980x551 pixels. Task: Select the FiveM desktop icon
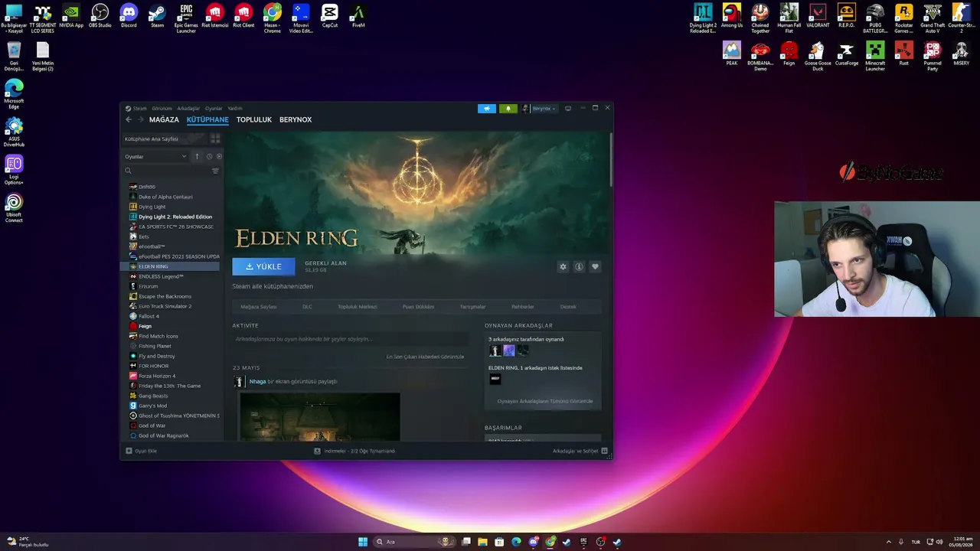pyautogui.click(x=358, y=17)
